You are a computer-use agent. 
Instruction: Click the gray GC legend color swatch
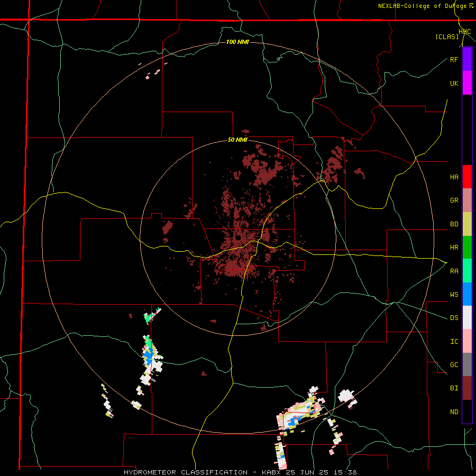pos(467,364)
